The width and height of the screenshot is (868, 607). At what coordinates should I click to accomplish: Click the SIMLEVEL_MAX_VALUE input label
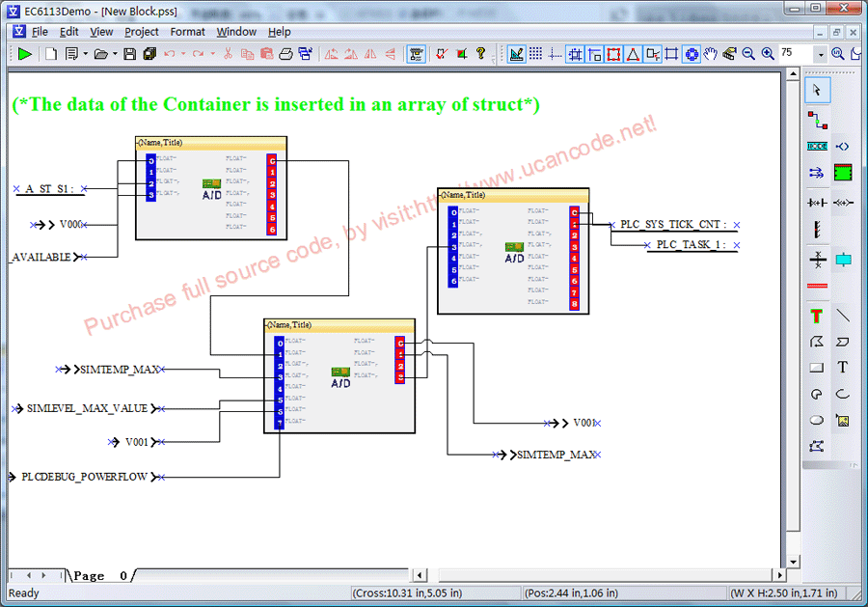coord(87,409)
